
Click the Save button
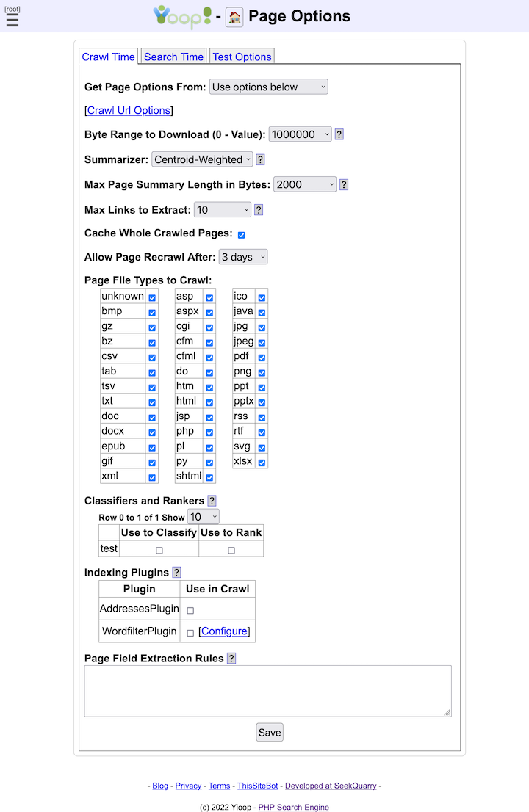coord(270,732)
